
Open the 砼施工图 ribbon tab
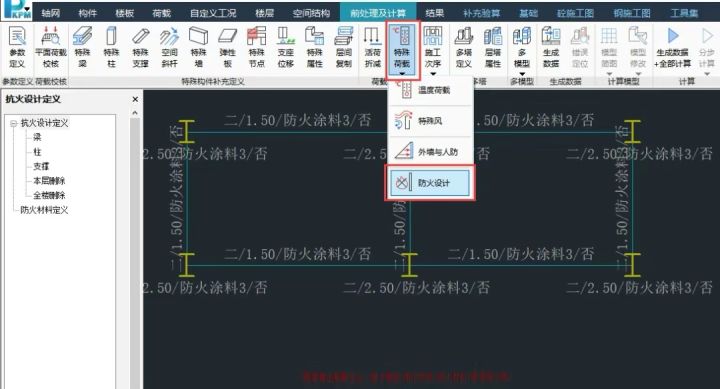click(x=575, y=13)
